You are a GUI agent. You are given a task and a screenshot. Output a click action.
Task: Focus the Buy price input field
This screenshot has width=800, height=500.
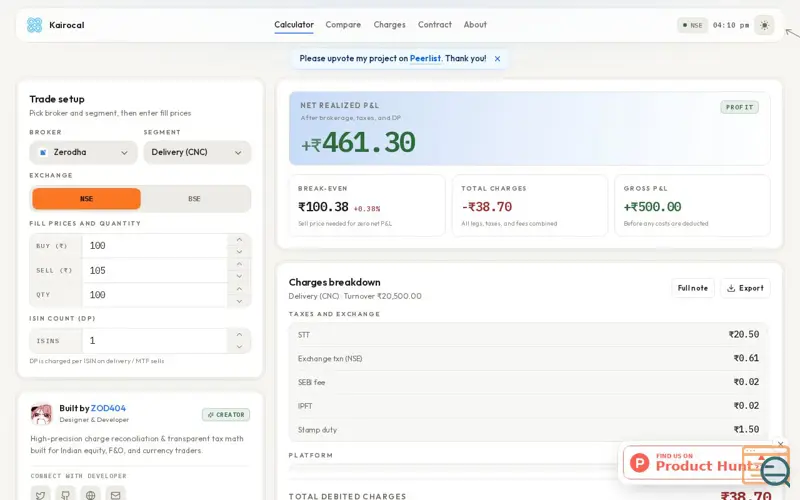[155, 246]
